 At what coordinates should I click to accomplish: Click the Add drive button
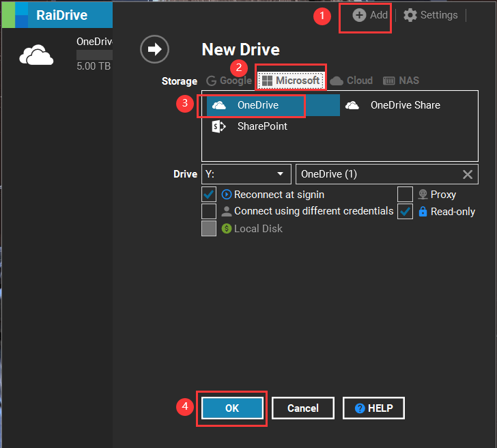click(370, 15)
